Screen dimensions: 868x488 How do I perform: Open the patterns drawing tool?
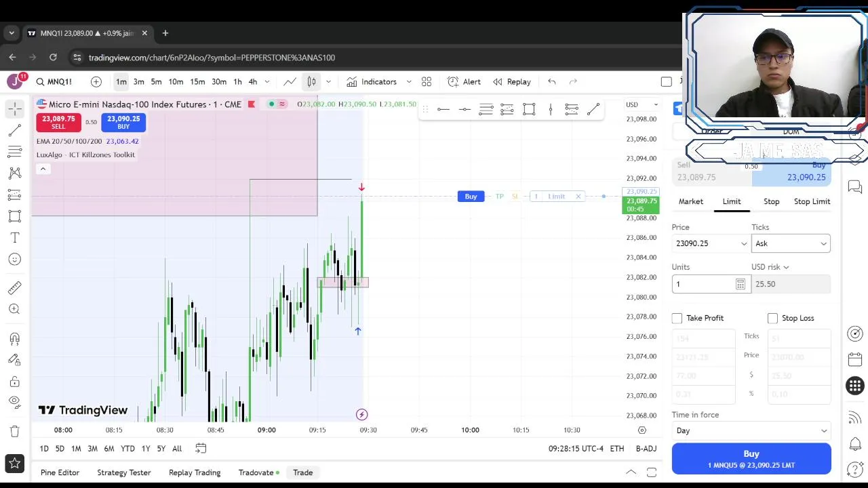15,173
